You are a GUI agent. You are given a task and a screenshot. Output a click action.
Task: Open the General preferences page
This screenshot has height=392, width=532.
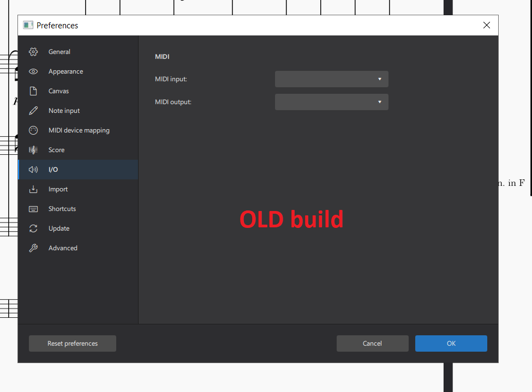click(79, 52)
